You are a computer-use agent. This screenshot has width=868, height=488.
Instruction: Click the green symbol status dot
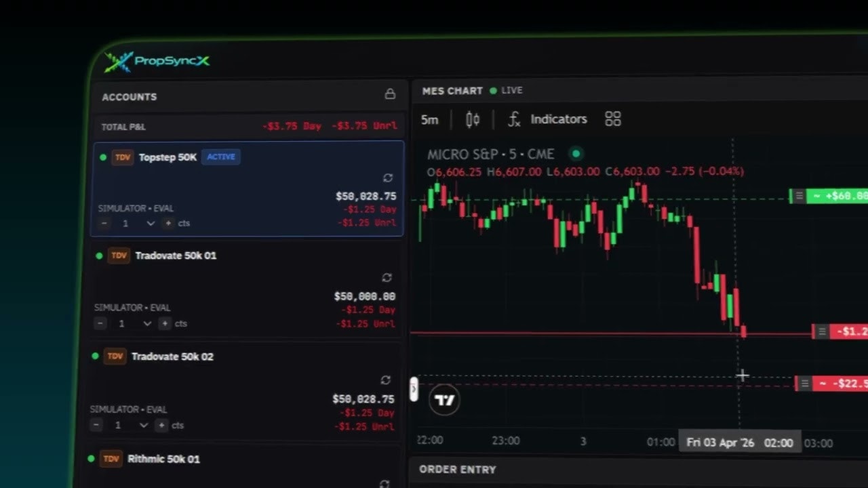tap(576, 154)
